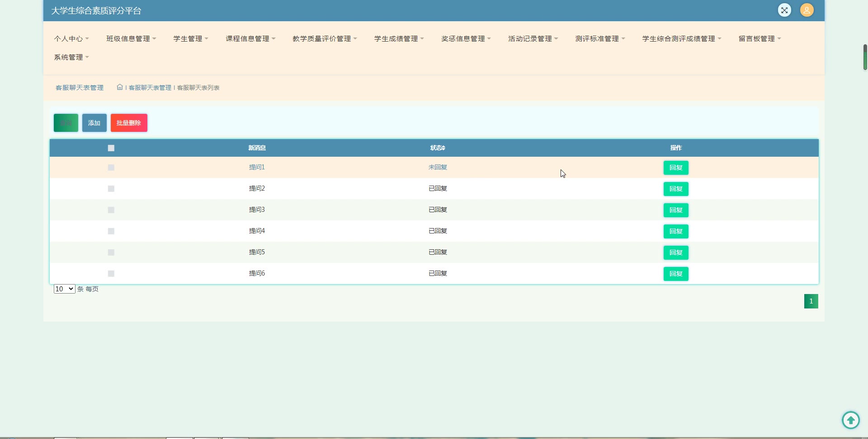Click the 提问4 message cell
The image size is (868, 439).
click(x=257, y=231)
